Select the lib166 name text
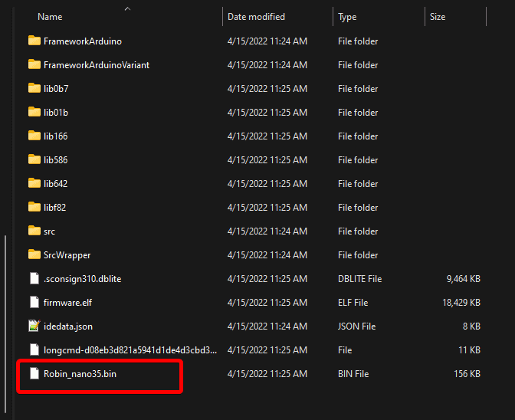The image size is (515, 420). click(55, 136)
